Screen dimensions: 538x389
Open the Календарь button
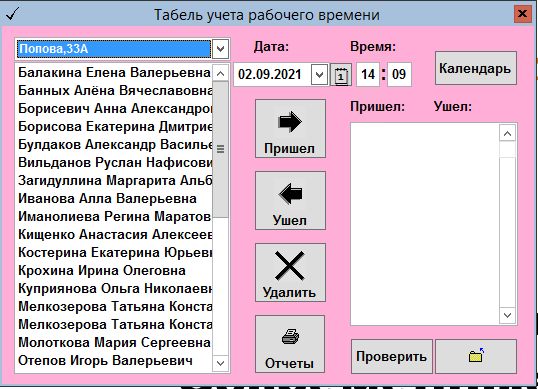(x=476, y=68)
